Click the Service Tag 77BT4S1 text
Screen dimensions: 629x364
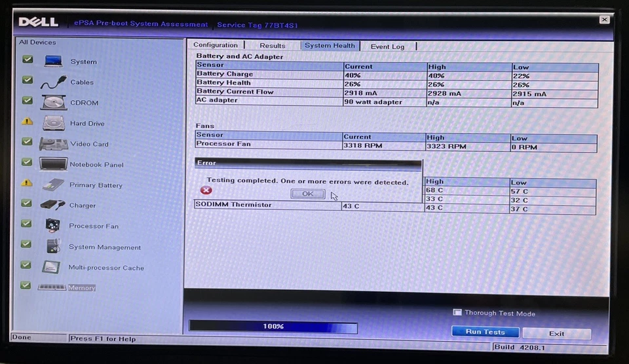(257, 25)
